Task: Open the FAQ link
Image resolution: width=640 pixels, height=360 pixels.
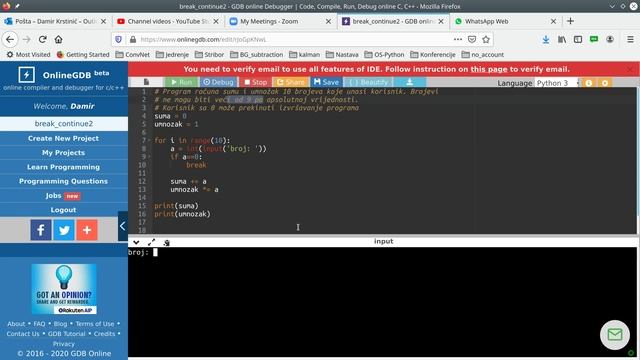Action: coord(39,324)
